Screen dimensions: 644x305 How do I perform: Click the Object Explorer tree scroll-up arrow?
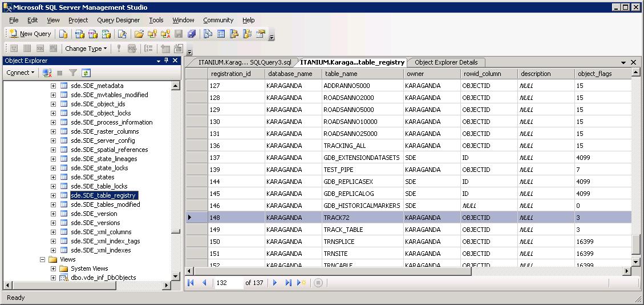tap(176, 86)
